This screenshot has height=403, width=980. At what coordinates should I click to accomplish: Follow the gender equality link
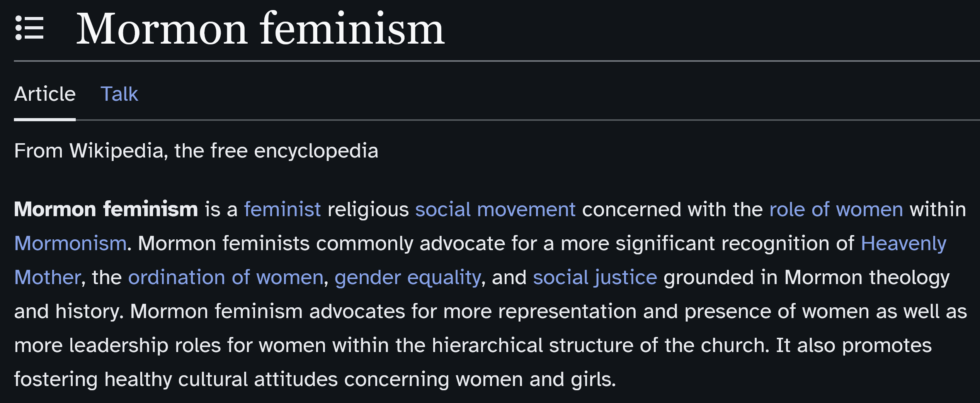[x=408, y=277]
